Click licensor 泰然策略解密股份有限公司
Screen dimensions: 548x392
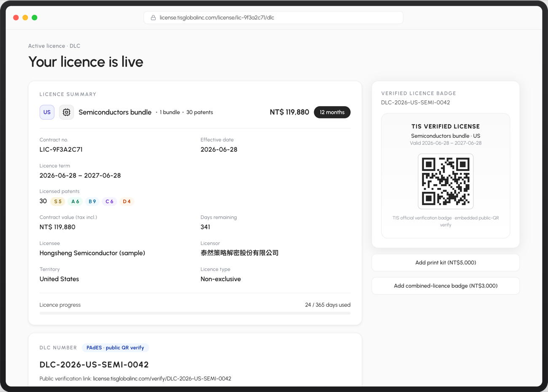tap(239, 253)
